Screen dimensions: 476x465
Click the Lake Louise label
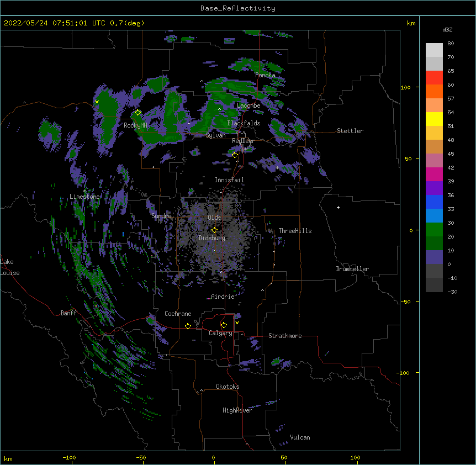point(9,267)
